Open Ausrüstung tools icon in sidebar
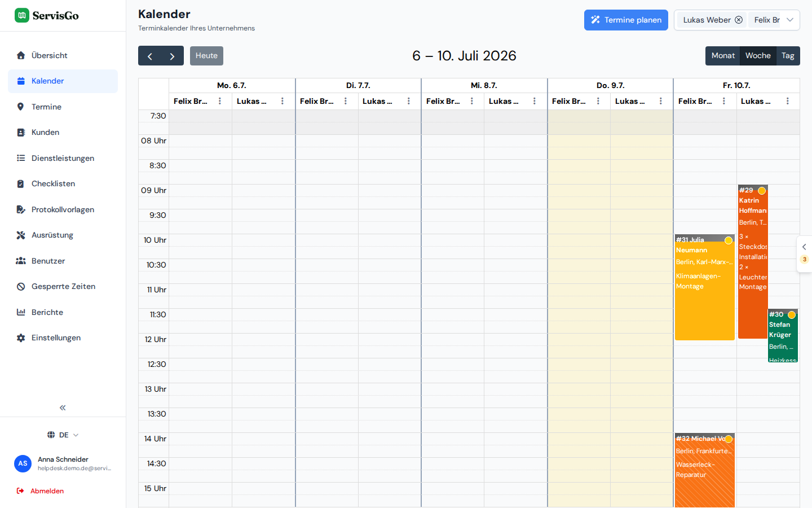 21,235
